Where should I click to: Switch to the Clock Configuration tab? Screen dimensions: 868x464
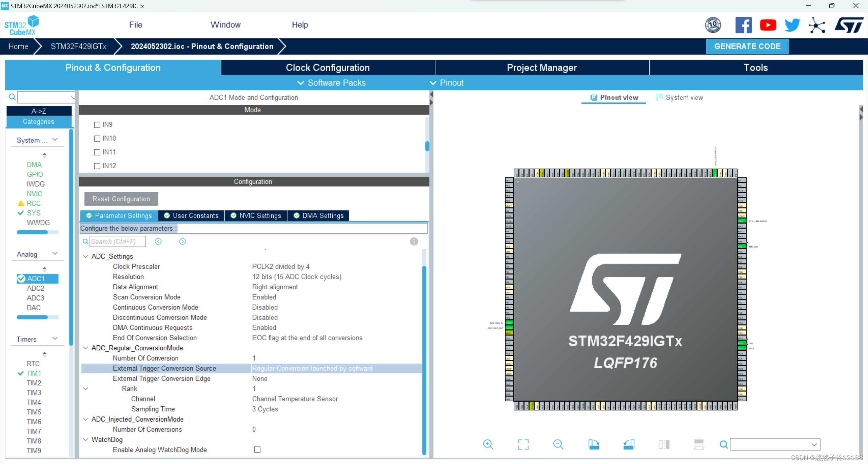328,67
